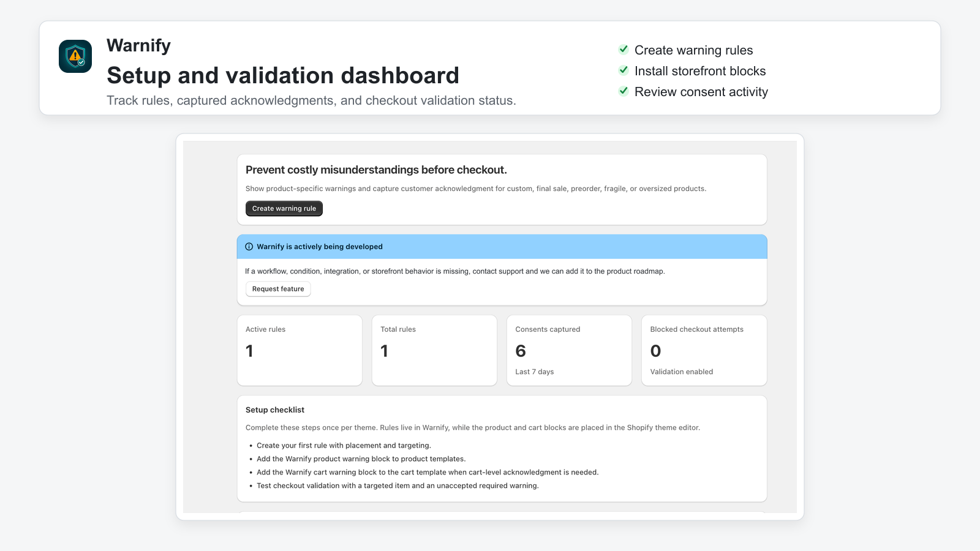
Task: Click the 'Create warning rules' feature text
Action: tap(693, 50)
